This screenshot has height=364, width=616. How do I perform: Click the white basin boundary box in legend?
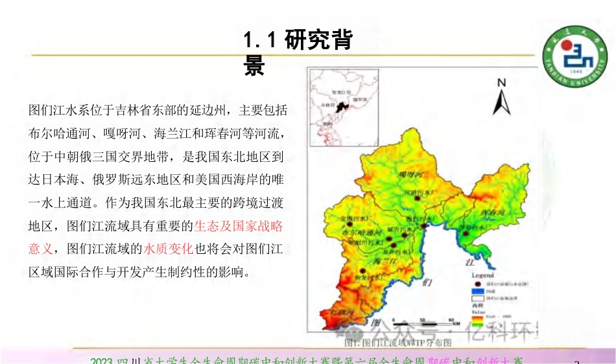click(477, 299)
